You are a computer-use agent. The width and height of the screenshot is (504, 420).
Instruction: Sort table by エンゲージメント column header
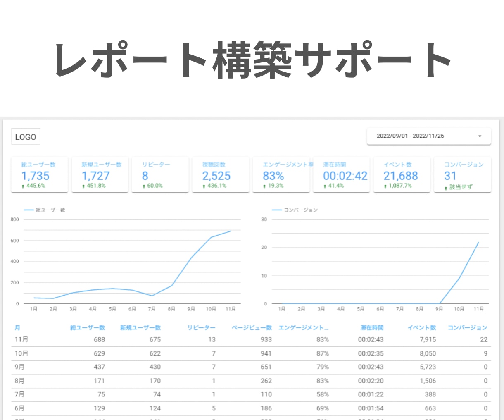[304, 327]
